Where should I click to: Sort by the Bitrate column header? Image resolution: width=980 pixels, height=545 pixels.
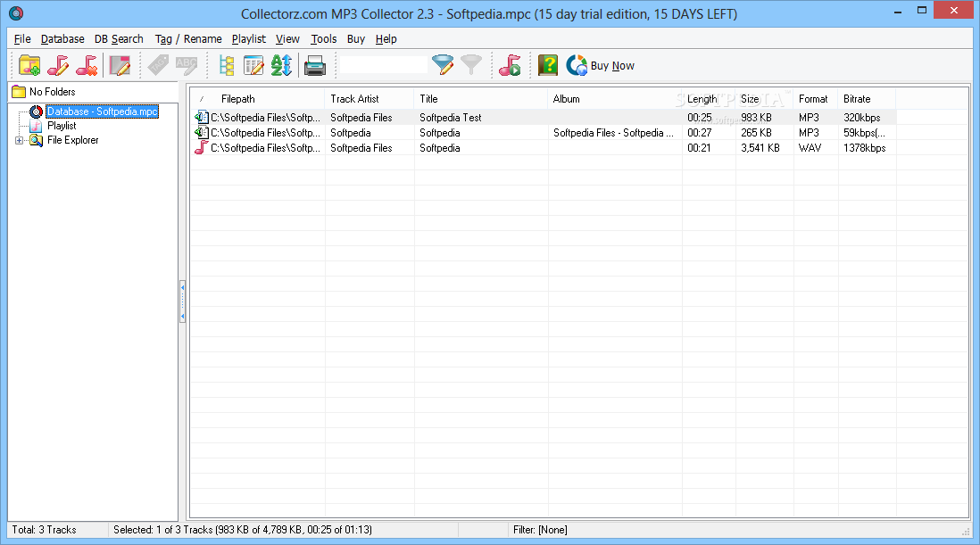click(867, 99)
